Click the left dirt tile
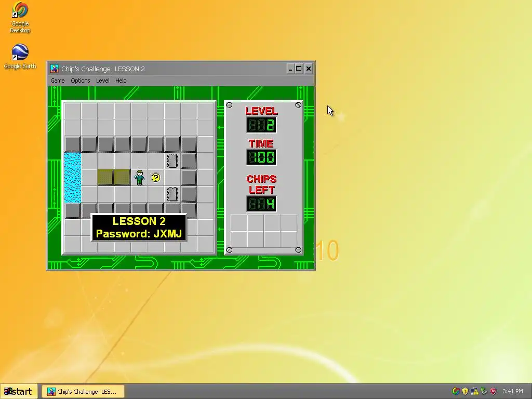The height and width of the screenshot is (399, 532). [x=106, y=178]
